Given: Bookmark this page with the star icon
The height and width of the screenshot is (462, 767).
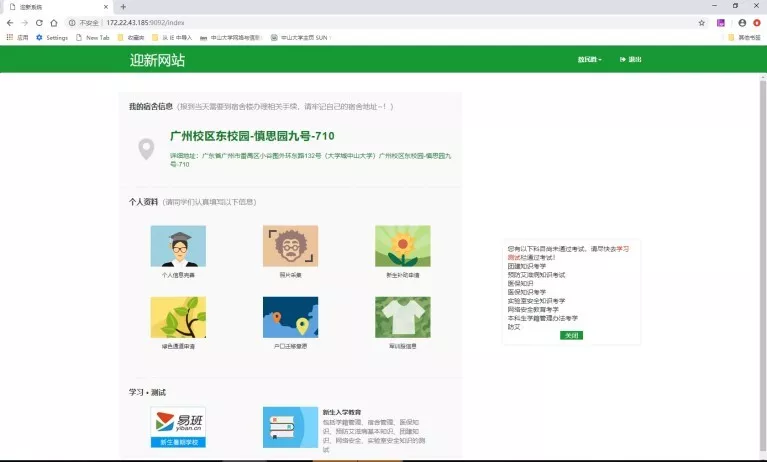Looking at the screenshot, I should [701, 22].
